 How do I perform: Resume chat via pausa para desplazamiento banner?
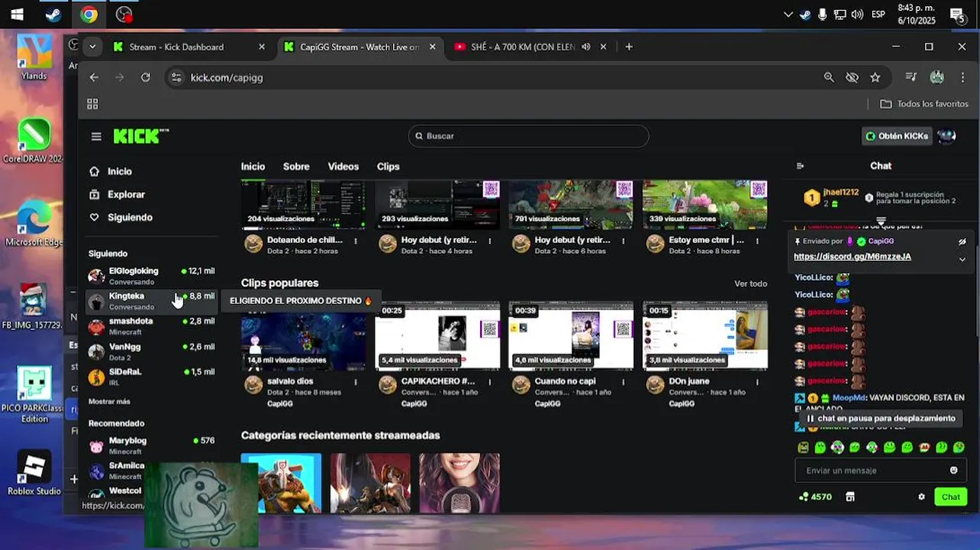coord(880,419)
